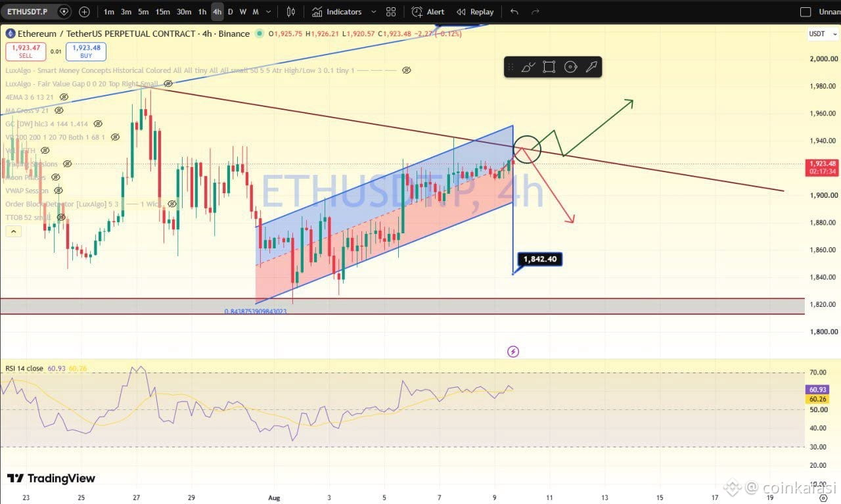Open the symbol flag dropdown beside ETHUSDT.P

coord(64,12)
